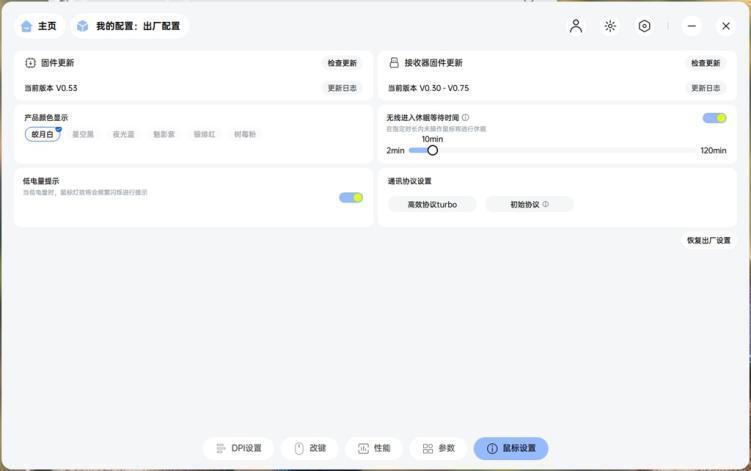Click the 120min maximum label
The height and width of the screenshot is (471, 751).
713,150
